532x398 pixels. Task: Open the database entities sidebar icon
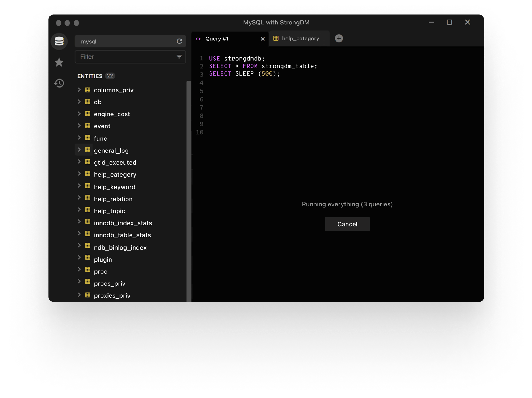click(x=59, y=41)
